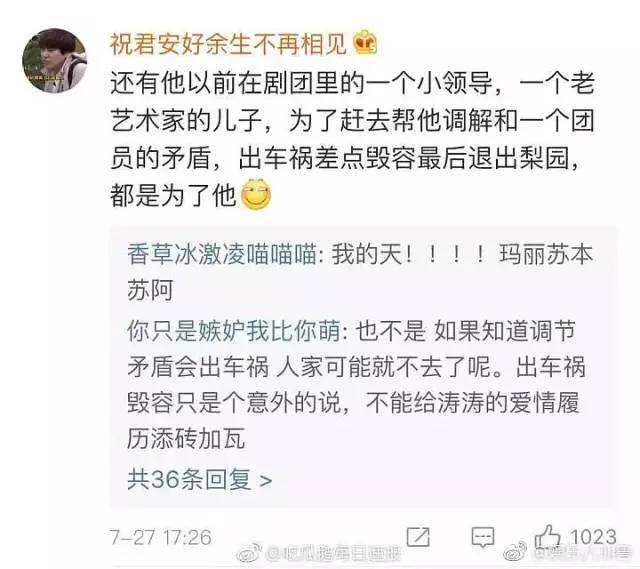Open replier 你只是嫉妒我比你萌 profile
Screen dimensions: 640x569
tap(234, 331)
